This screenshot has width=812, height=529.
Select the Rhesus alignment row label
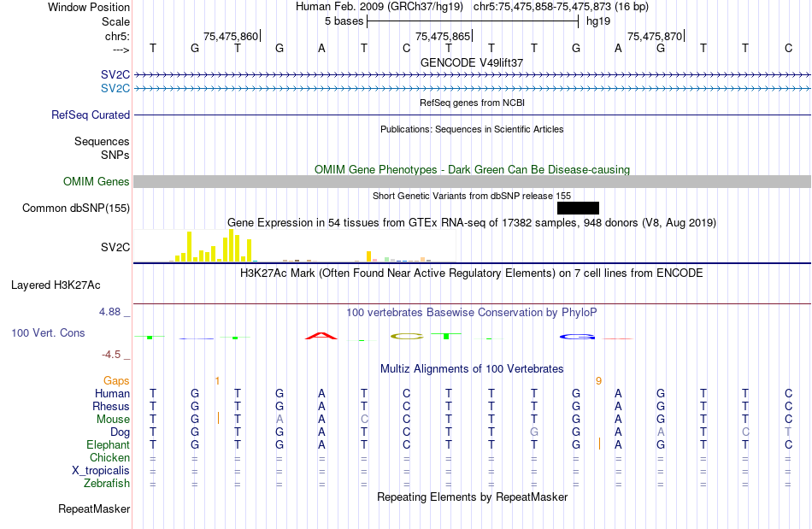(x=111, y=406)
